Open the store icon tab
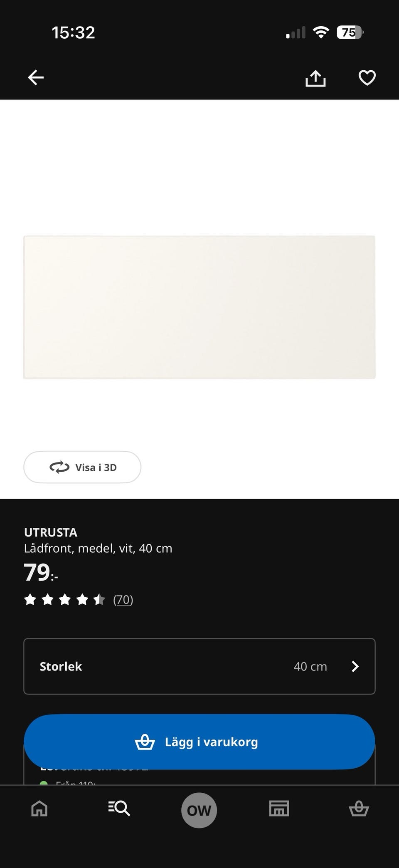Viewport: 399px width, 868px height. (279, 809)
